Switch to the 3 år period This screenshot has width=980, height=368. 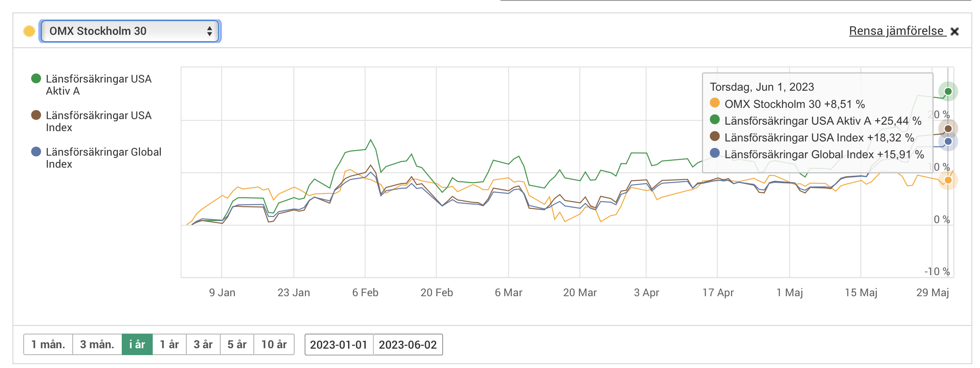pyautogui.click(x=203, y=344)
